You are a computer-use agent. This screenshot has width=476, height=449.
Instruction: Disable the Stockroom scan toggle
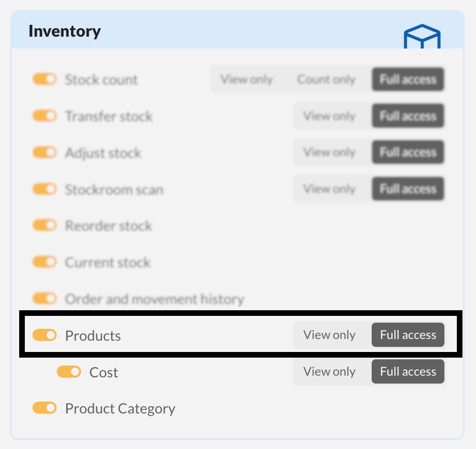pyautogui.click(x=45, y=189)
